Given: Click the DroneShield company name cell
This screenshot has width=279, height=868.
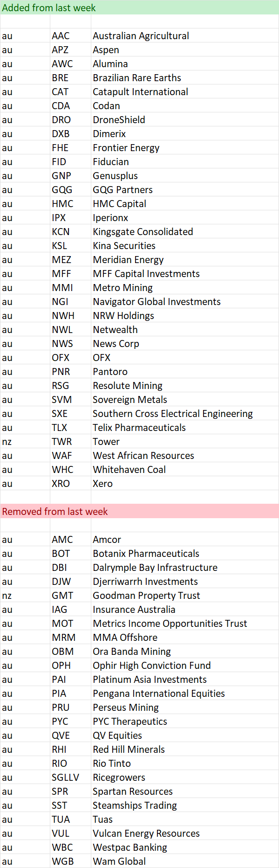Looking at the screenshot, I should tap(185, 119).
